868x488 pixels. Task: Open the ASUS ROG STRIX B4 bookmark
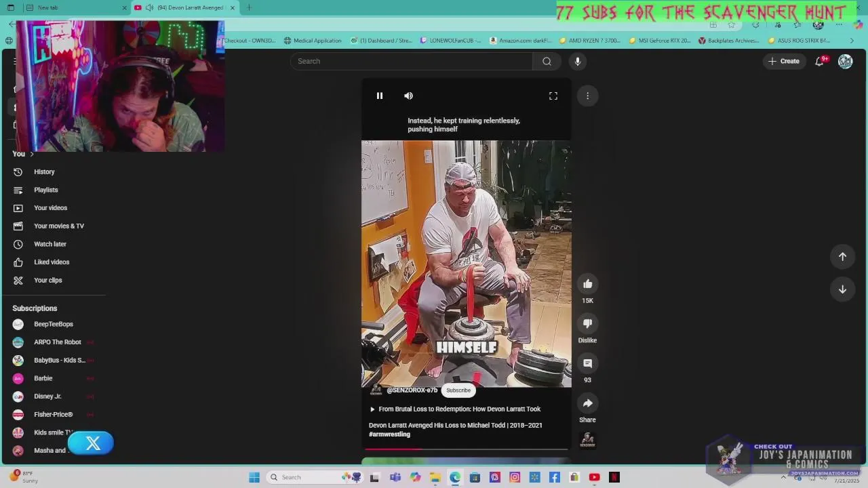(799, 41)
